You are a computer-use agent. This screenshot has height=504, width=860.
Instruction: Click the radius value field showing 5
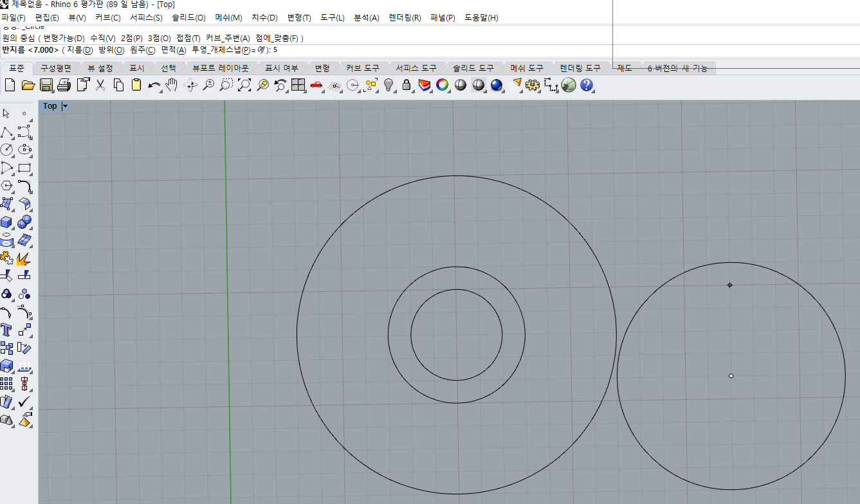coord(275,50)
